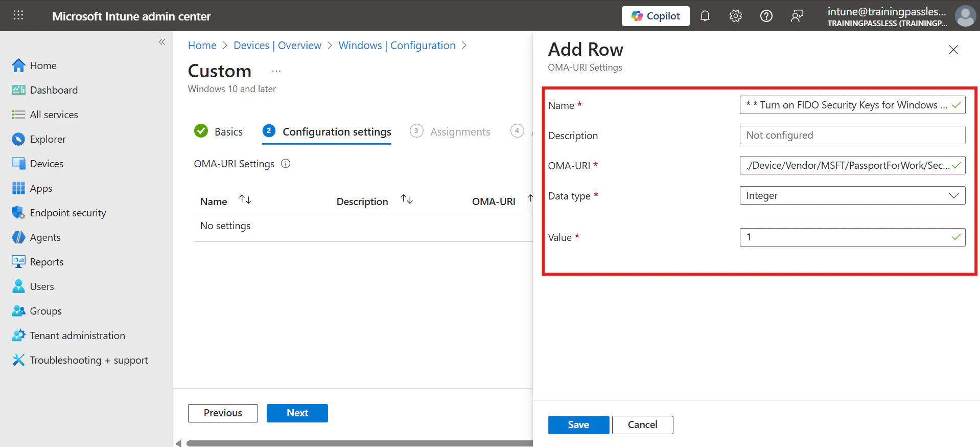
Task: Open the feedback icon
Action: point(797,16)
